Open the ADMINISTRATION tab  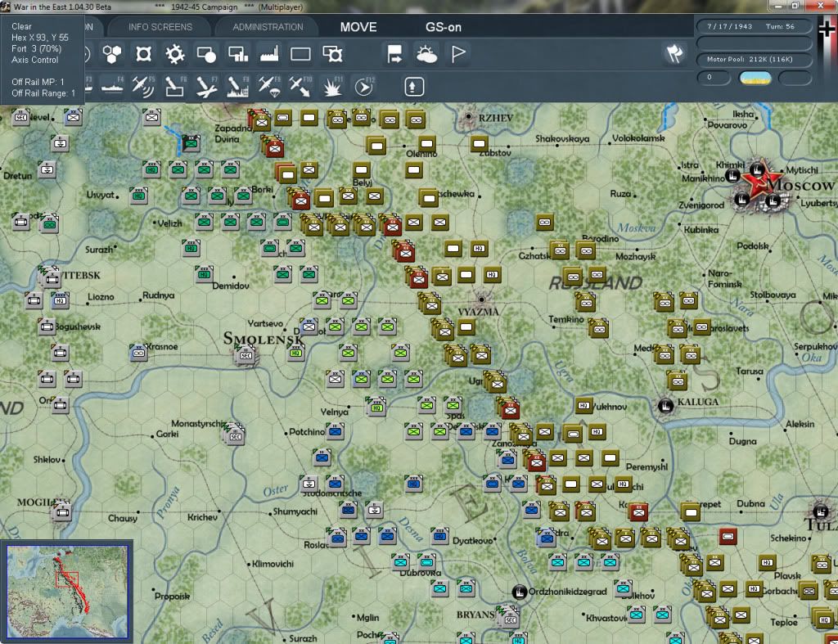pos(268,27)
